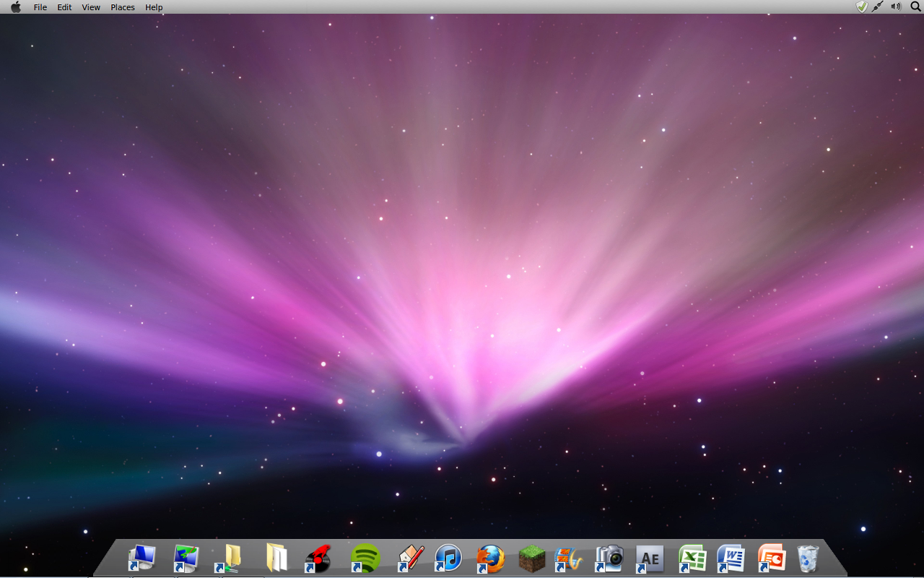Open Firefox from the dock

pyautogui.click(x=490, y=556)
